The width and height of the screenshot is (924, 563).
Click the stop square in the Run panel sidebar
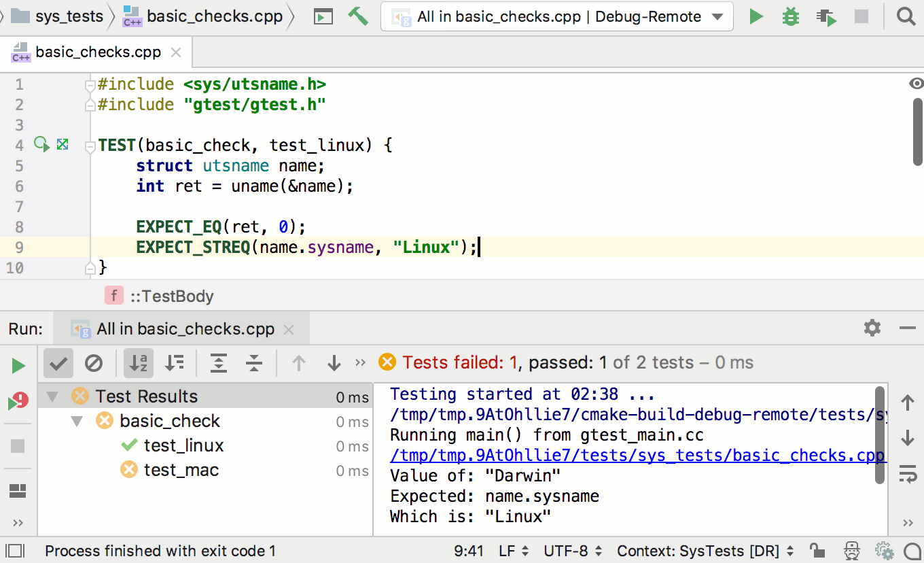pyautogui.click(x=18, y=446)
